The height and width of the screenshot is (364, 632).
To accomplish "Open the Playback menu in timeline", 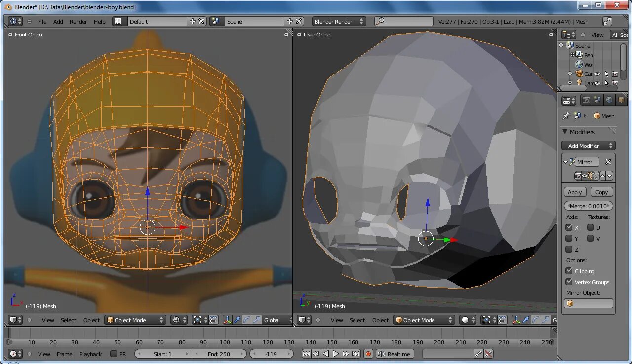I will pyautogui.click(x=90, y=354).
